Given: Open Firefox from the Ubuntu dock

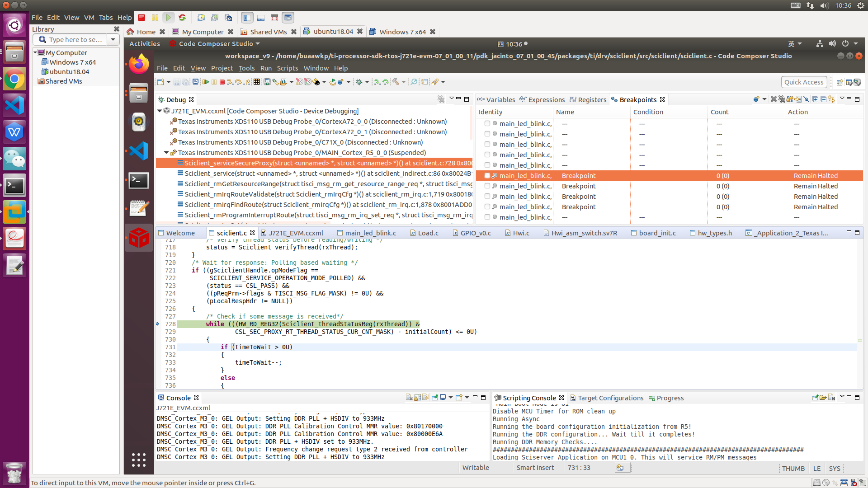Looking at the screenshot, I should (138, 64).
